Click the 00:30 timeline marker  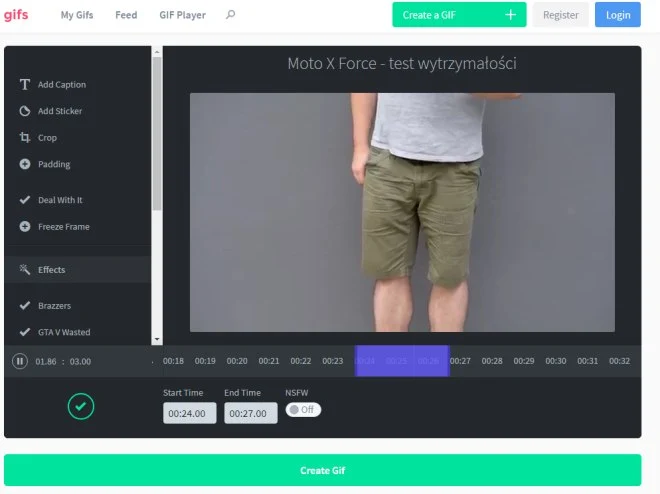pyautogui.click(x=556, y=361)
